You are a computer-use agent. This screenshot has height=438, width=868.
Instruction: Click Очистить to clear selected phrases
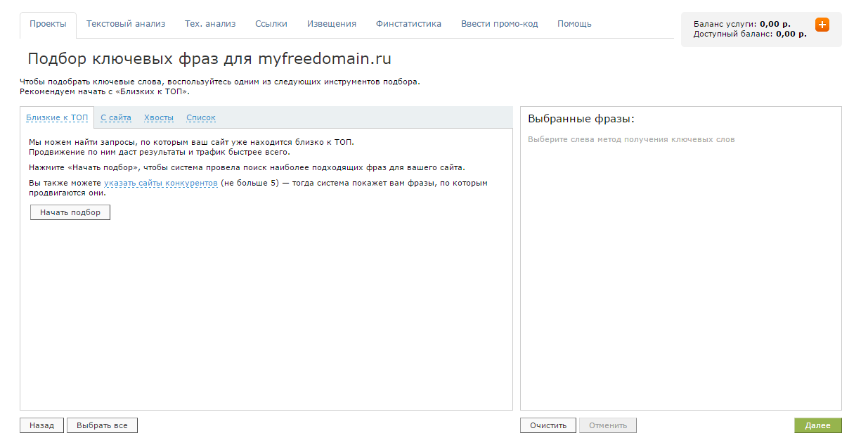548,425
